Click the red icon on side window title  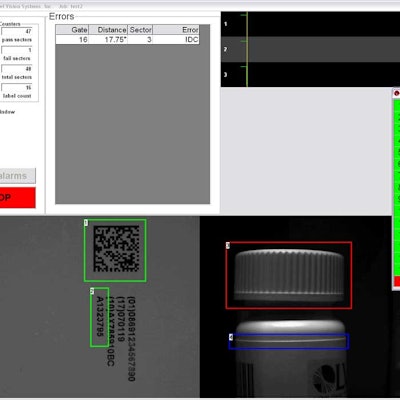[x=397, y=94]
